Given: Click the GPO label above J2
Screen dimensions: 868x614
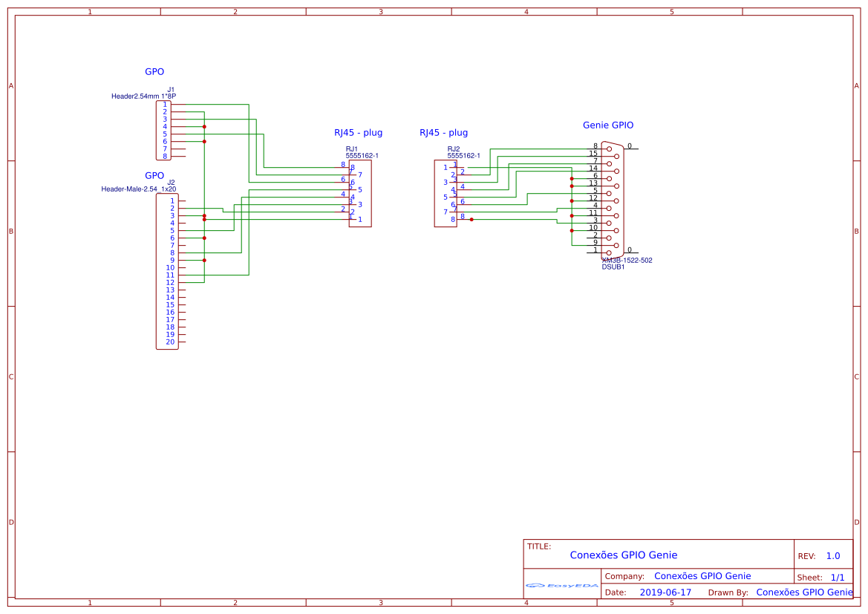Looking at the screenshot, I should point(154,176).
